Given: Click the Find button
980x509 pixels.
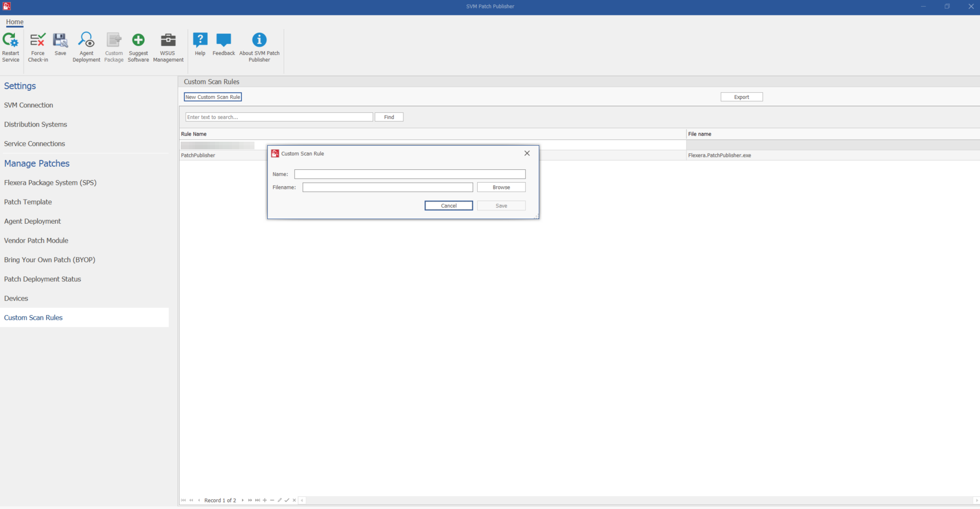Looking at the screenshot, I should 389,117.
